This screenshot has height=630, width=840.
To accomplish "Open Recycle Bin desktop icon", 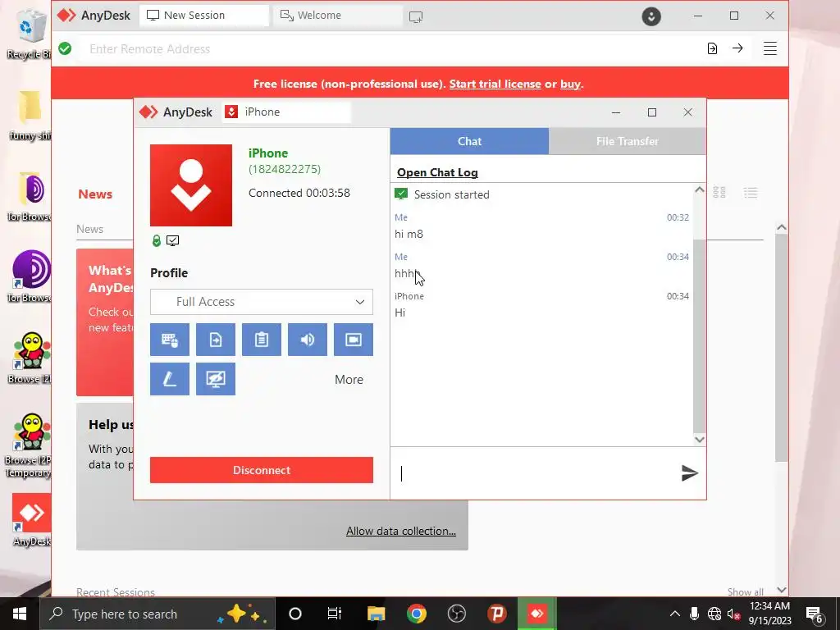I will (x=30, y=34).
